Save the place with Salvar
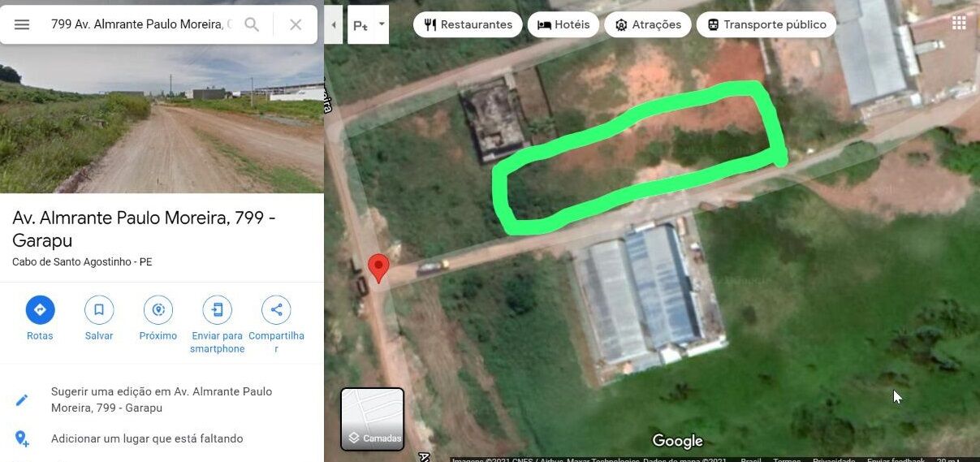This screenshot has width=980, height=462. click(x=99, y=309)
